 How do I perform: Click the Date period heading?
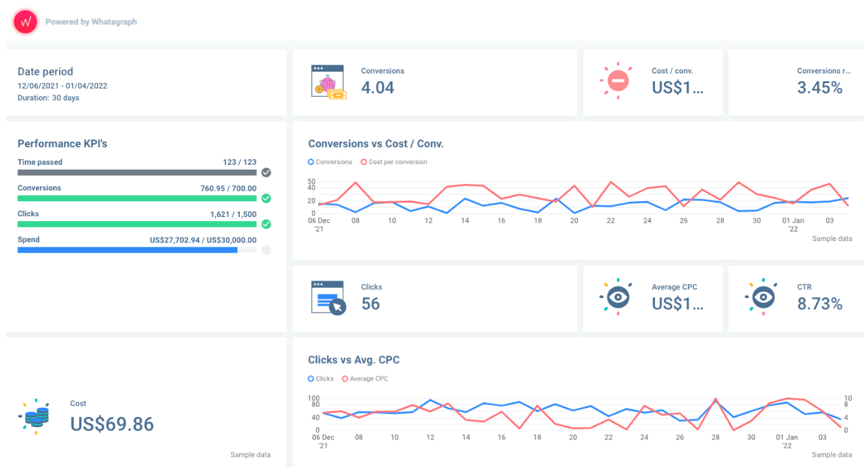tap(45, 71)
